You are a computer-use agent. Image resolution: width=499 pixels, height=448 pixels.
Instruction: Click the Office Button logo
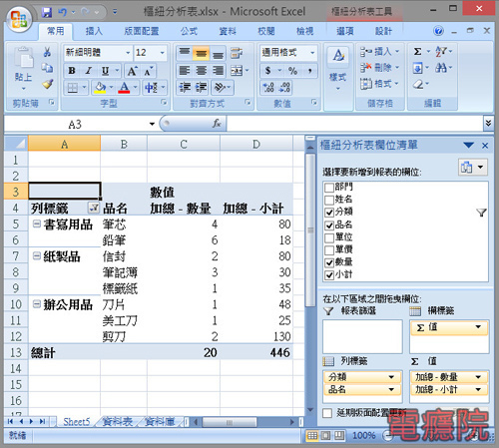click(x=19, y=19)
